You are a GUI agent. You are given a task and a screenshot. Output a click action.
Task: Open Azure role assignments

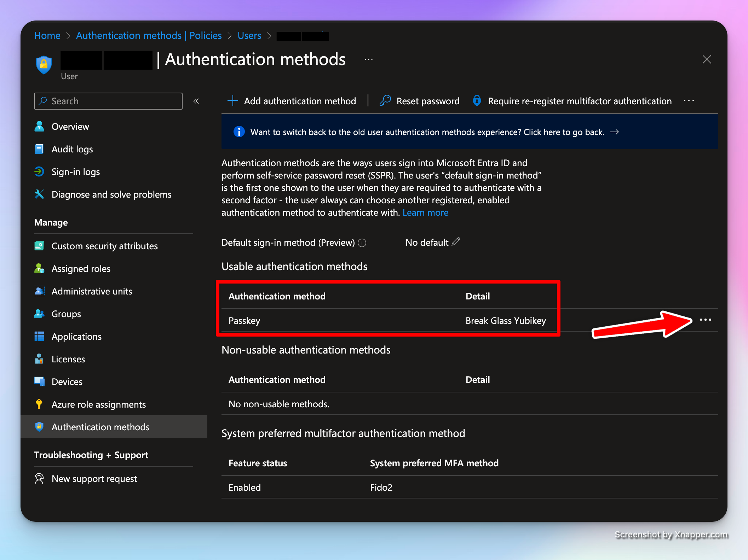pyautogui.click(x=98, y=404)
